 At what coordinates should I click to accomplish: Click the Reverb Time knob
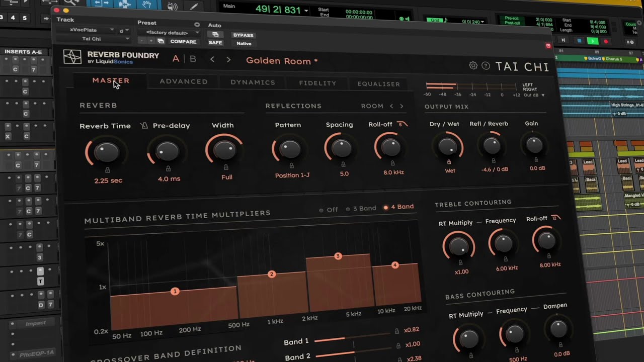tap(106, 151)
